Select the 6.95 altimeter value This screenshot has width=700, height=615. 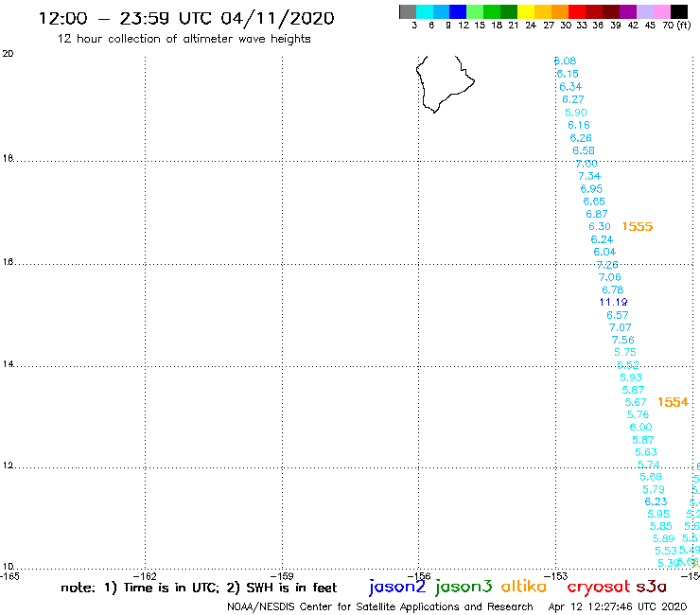tap(591, 189)
